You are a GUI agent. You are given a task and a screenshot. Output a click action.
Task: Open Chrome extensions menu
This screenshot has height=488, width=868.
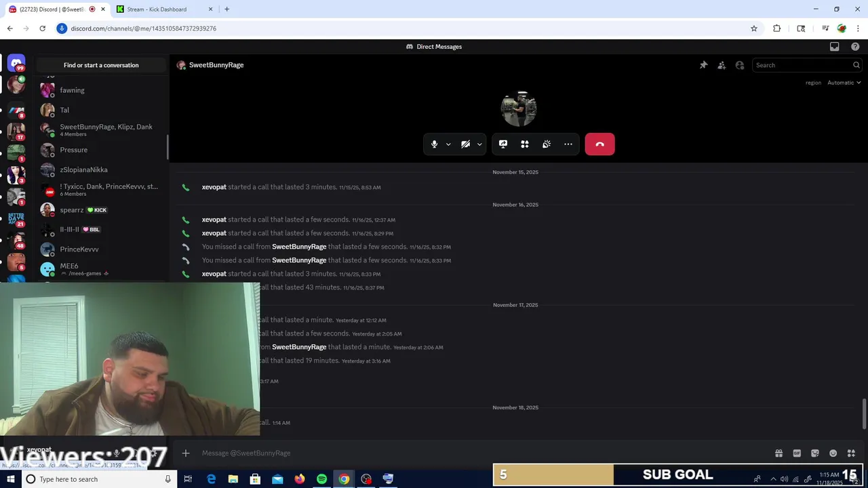(x=777, y=28)
